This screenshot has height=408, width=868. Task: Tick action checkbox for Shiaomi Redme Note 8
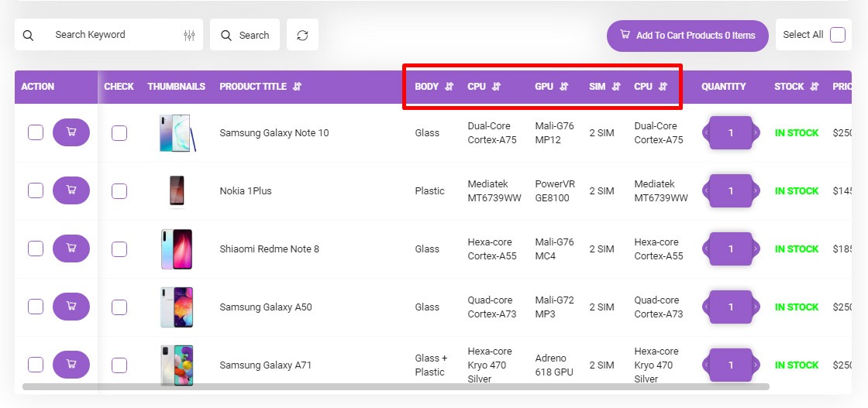click(36, 249)
